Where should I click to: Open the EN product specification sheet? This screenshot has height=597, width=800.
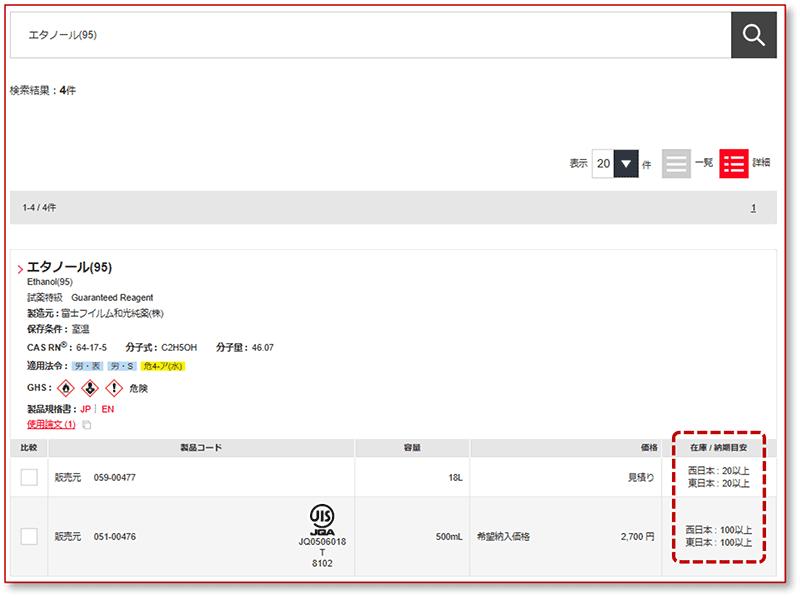[x=107, y=410]
